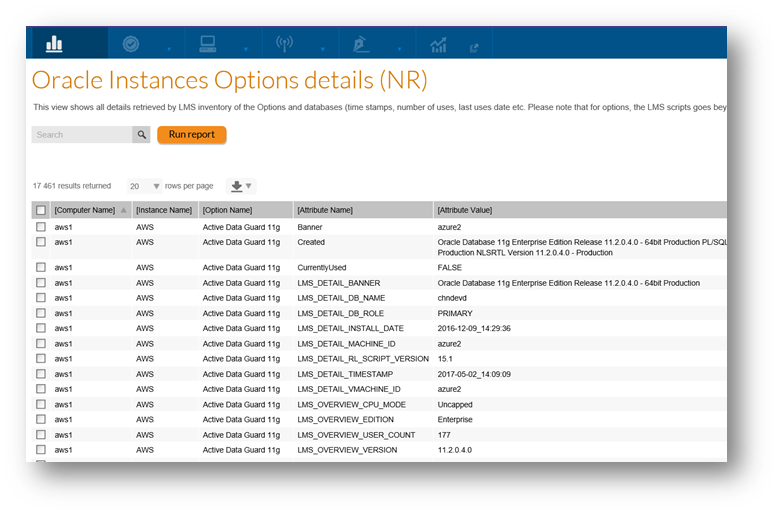
Task: Select the checkbox for LMS_DETAIL_DB_ROLE row
Action: 41,313
